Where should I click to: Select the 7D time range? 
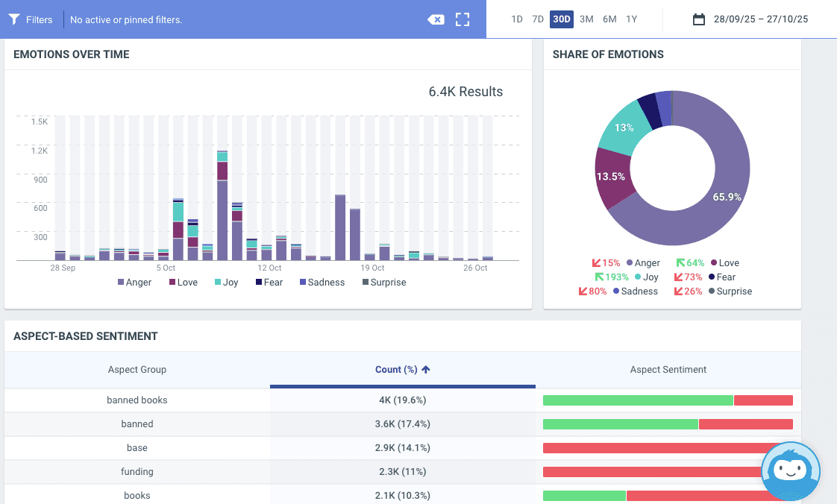pos(538,19)
